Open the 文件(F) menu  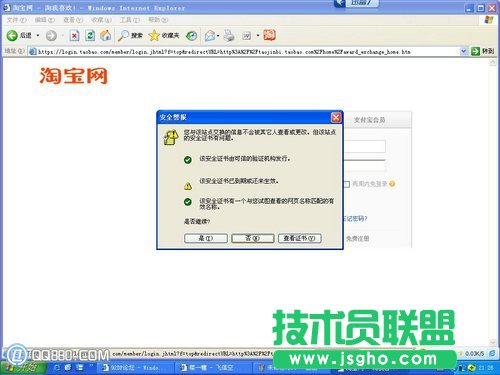point(16,20)
